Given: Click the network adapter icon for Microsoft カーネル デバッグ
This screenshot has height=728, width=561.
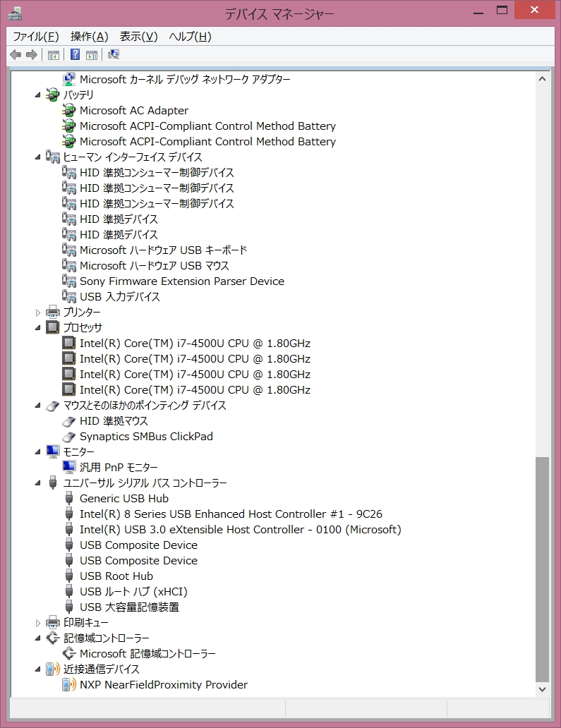Looking at the screenshot, I should click(x=68, y=79).
